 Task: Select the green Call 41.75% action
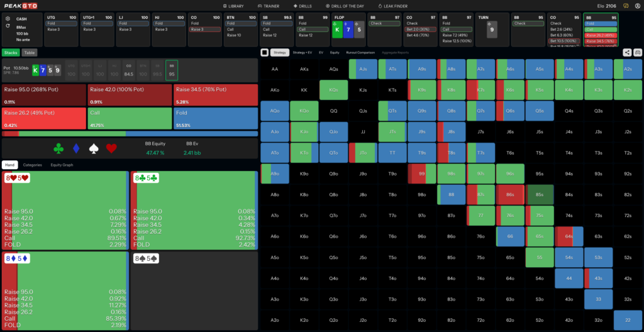130,118
